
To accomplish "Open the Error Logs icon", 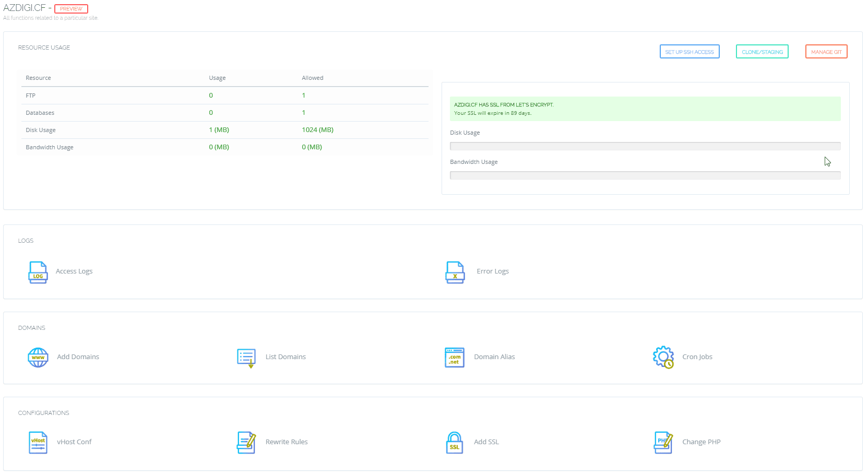I will tap(455, 272).
